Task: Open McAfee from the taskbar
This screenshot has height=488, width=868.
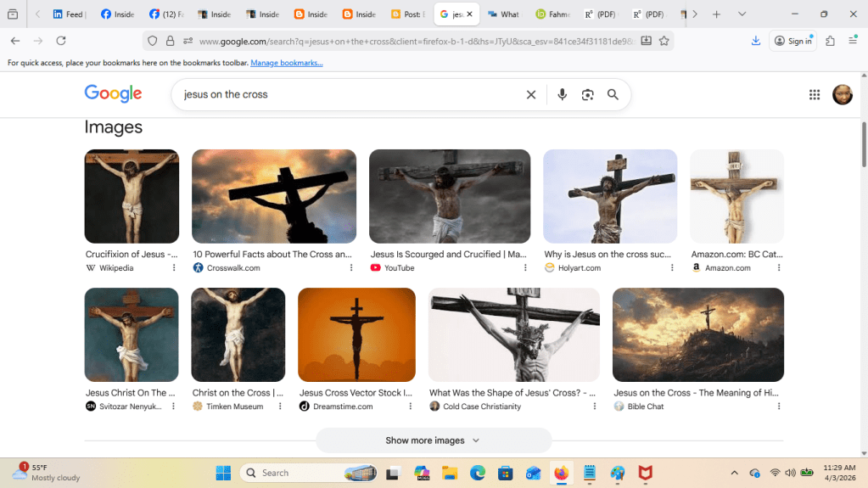Action: coord(646,473)
